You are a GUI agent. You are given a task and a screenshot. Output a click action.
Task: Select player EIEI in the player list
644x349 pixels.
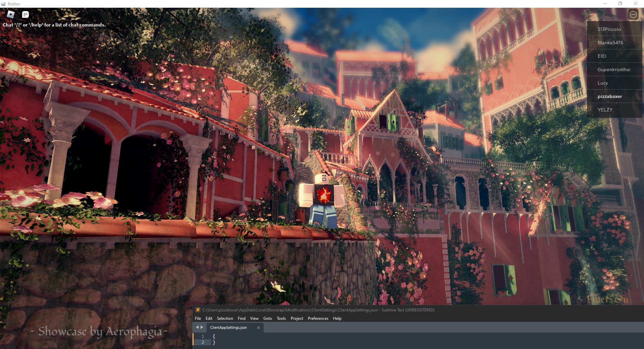pos(614,56)
